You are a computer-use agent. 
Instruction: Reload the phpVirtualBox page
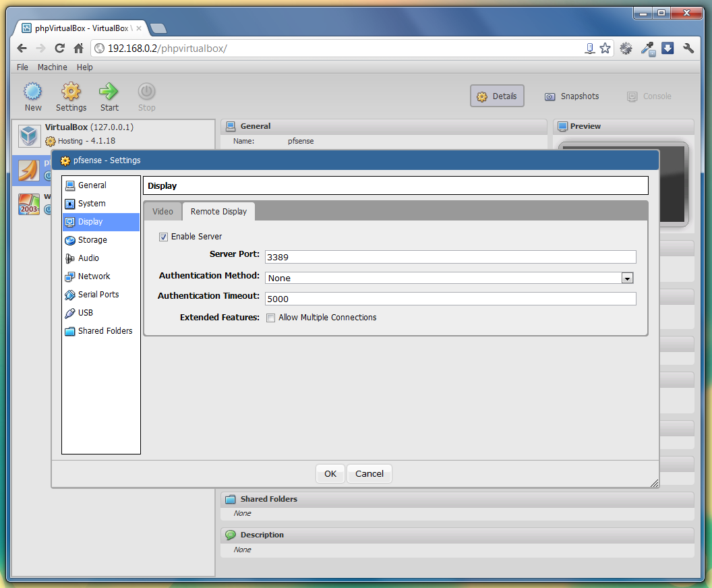(59, 48)
